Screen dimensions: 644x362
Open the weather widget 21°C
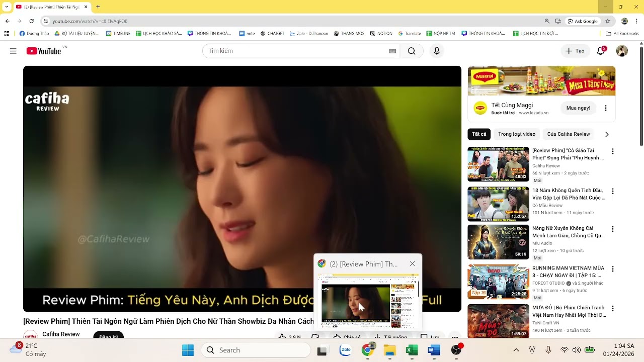click(29, 350)
